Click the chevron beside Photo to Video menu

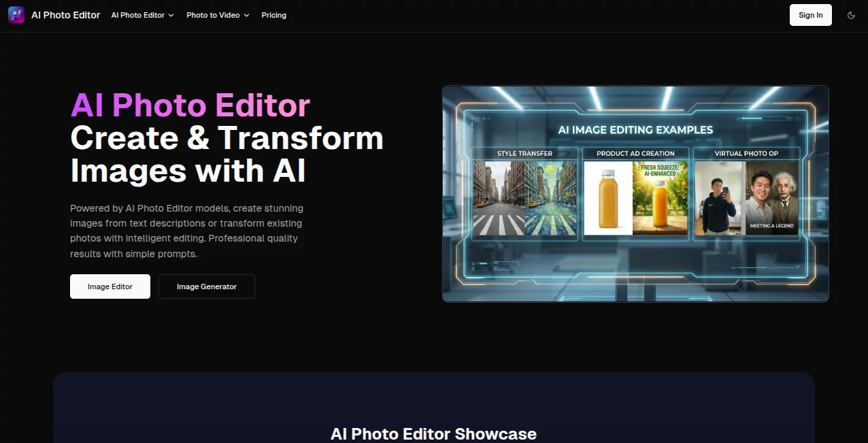coord(246,15)
